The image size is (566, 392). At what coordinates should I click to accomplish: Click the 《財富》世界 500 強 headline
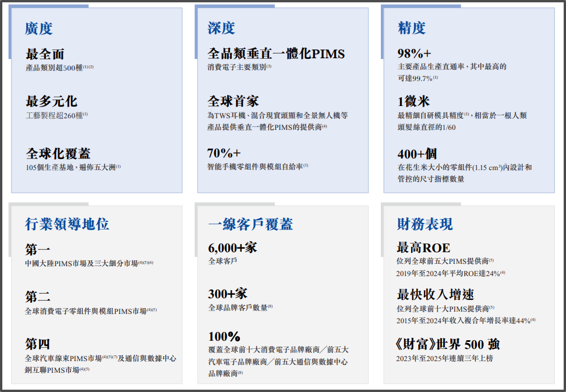[448, 344]
